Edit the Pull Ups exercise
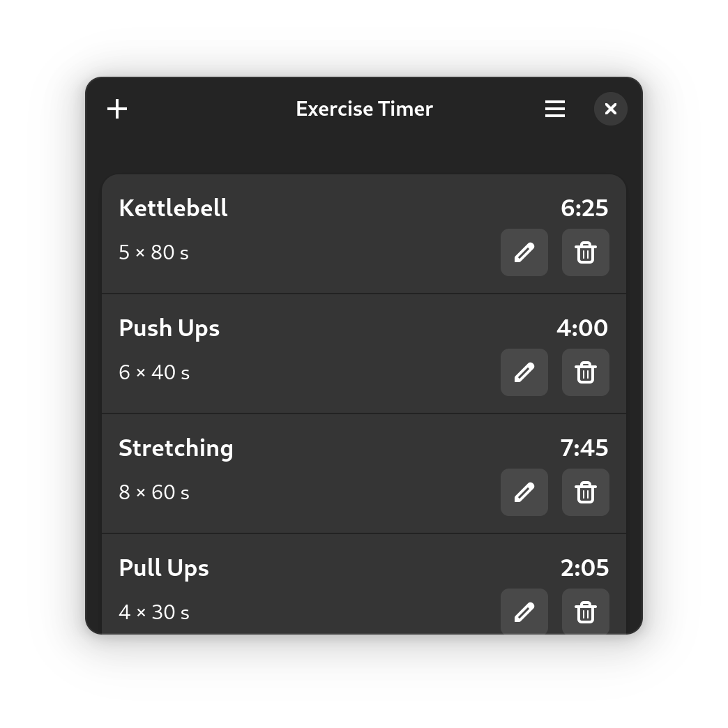The width and height of the screenshot is (728, 728). 524,612
